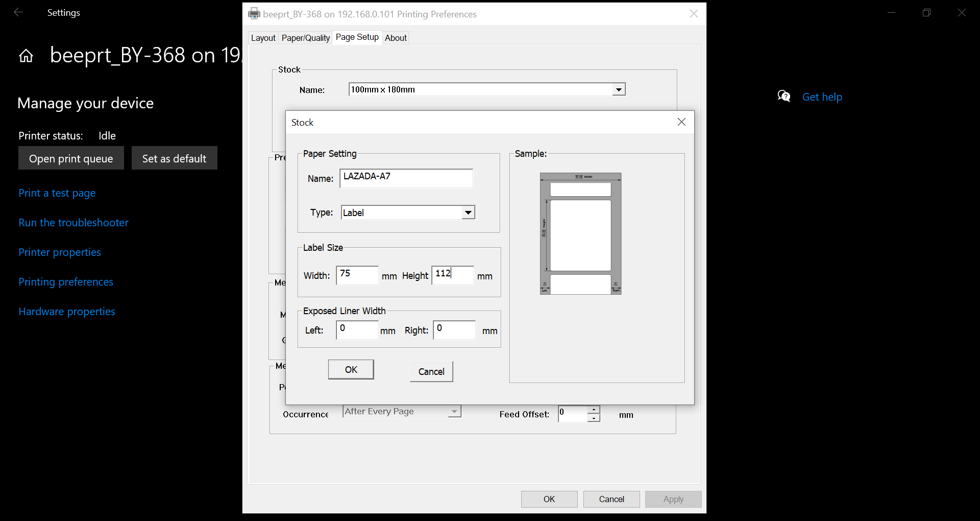Click the printer icon in the title bar
The image size is (980, 521).
[x=254, y=14]
